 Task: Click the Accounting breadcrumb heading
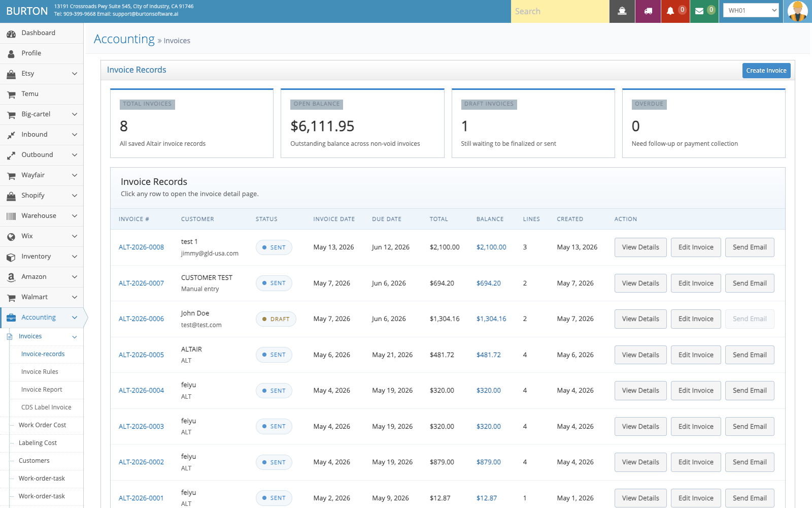pos(124,39)
